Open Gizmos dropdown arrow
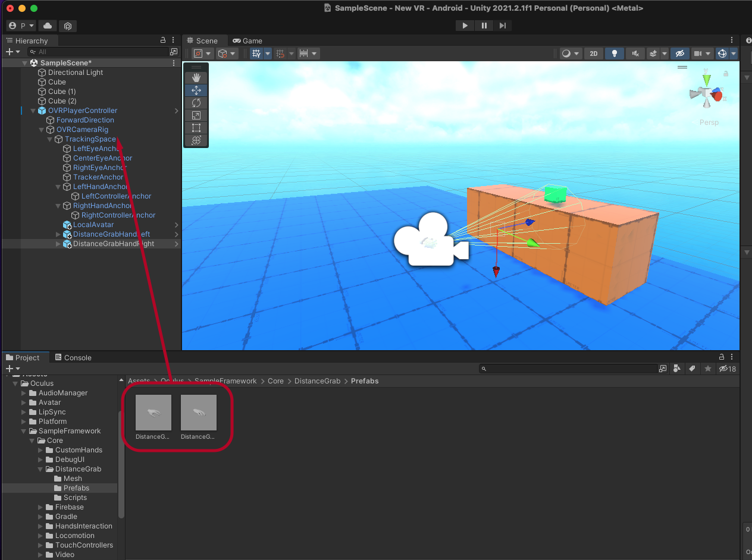Viewport: 752px width, 560px height. (x=734, y=54)
